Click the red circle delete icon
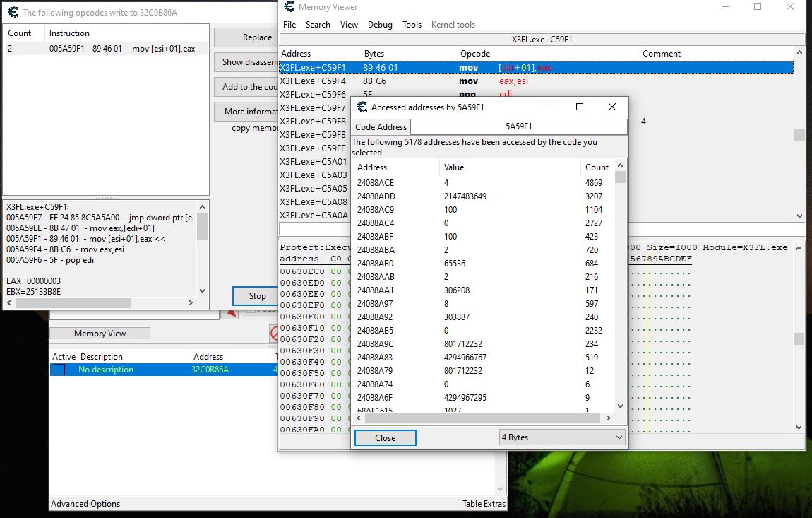Image resolution: width=812 pixels, height=518 pixels. tap(275, 332)
